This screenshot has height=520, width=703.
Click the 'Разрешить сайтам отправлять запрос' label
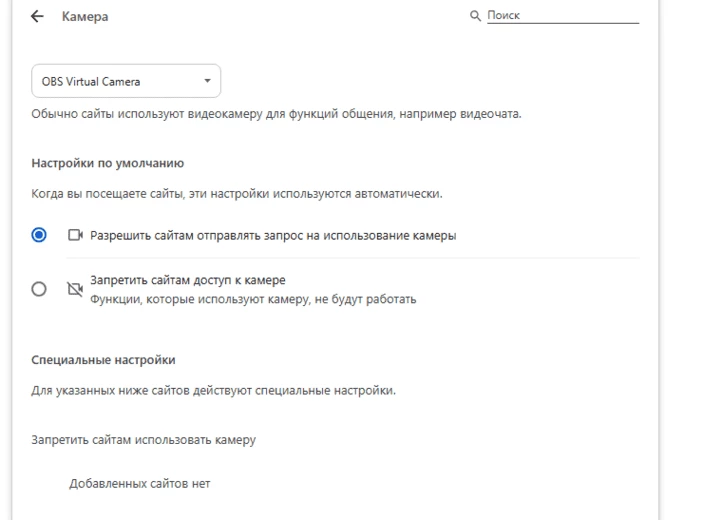273,236
